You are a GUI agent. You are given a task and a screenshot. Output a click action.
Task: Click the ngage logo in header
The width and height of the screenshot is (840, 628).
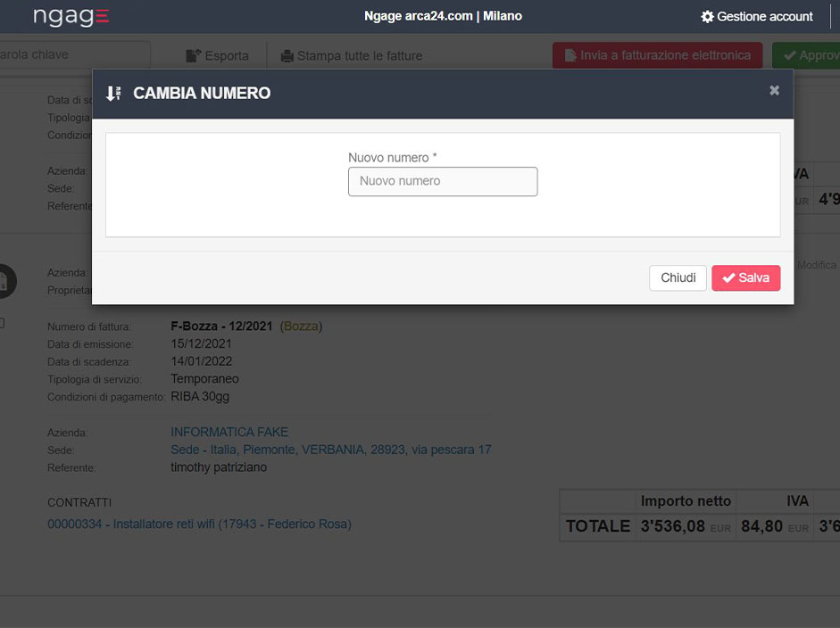[x=71, y=17]
